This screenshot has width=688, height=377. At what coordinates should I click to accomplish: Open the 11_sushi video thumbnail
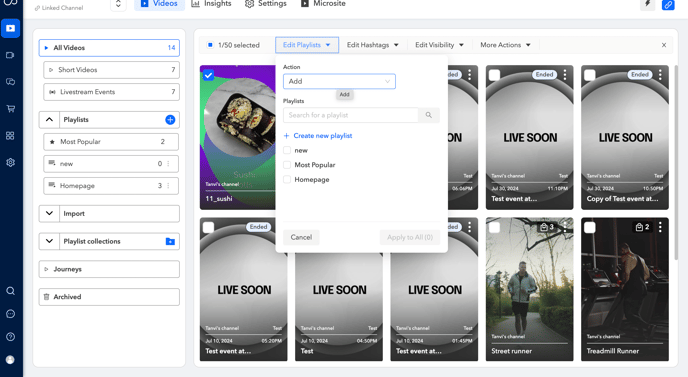238,137
